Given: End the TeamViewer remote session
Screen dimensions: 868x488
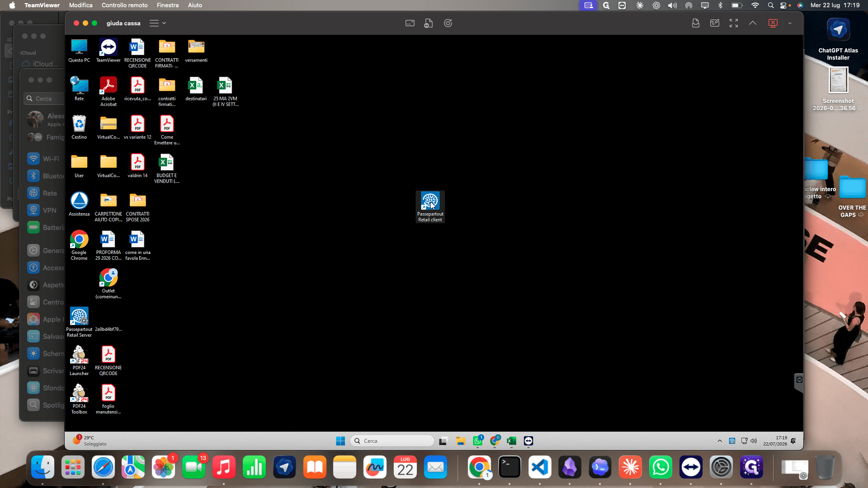Looking at the screenshot, I should point(773,23).
